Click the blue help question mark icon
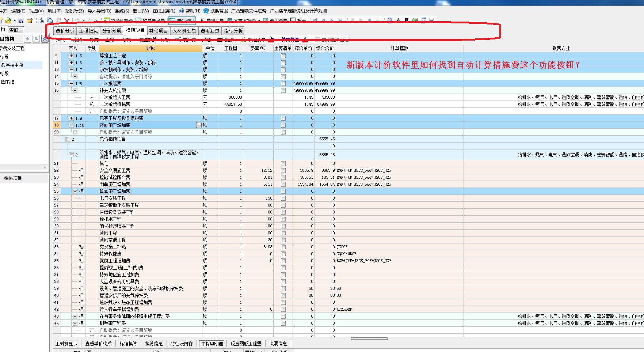Image resolution: width=644 pixels, height=352 pixels. tap(181, 11)
